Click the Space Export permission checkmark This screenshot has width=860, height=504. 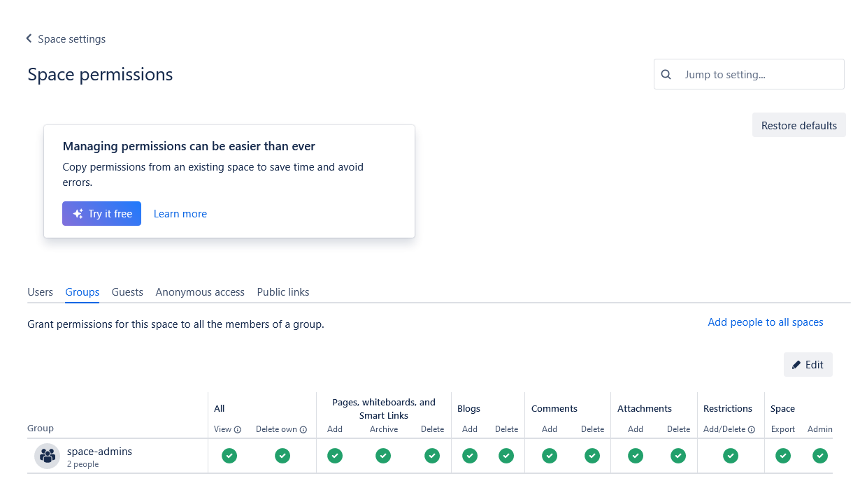(x=783, y=456)
